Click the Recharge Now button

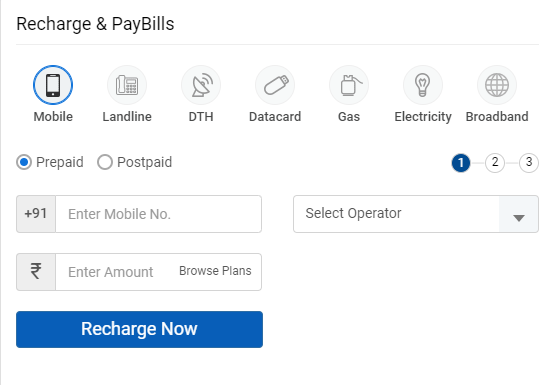tap(140, 329)
